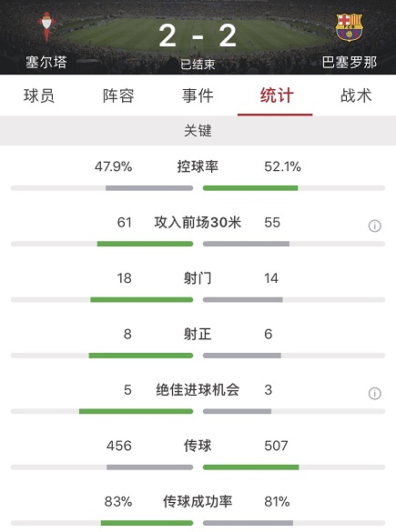The width and height of the screenshot is (396, 532).
Task: Open the 事件 tab
Action: pyautogui.click(x=198, y=95)
